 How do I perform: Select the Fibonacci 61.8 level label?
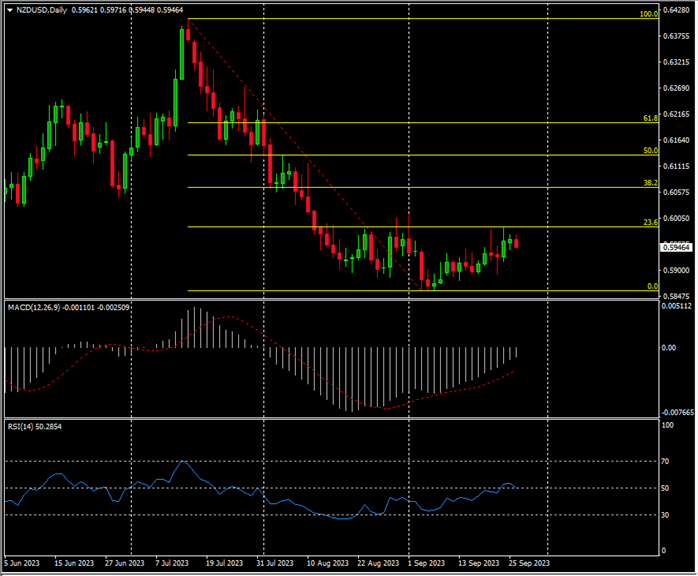click(x=648, y=118)
